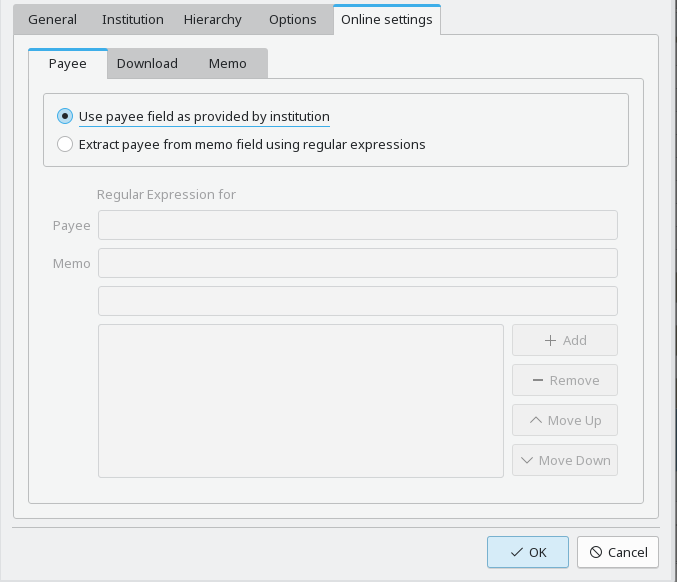Open the Memo sub-tab
677x582 pixels.
coord(227,63)
